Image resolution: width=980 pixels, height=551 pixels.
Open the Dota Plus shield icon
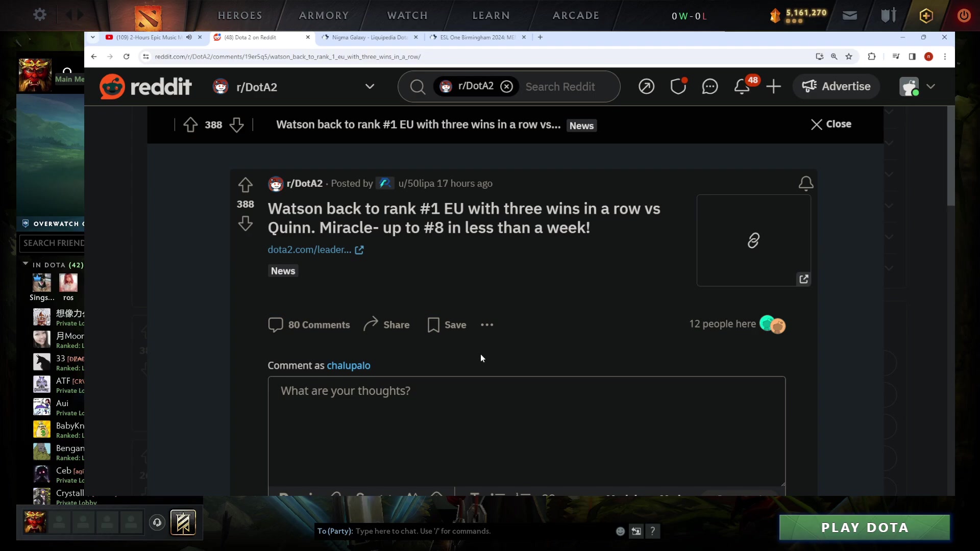(926, 16)
